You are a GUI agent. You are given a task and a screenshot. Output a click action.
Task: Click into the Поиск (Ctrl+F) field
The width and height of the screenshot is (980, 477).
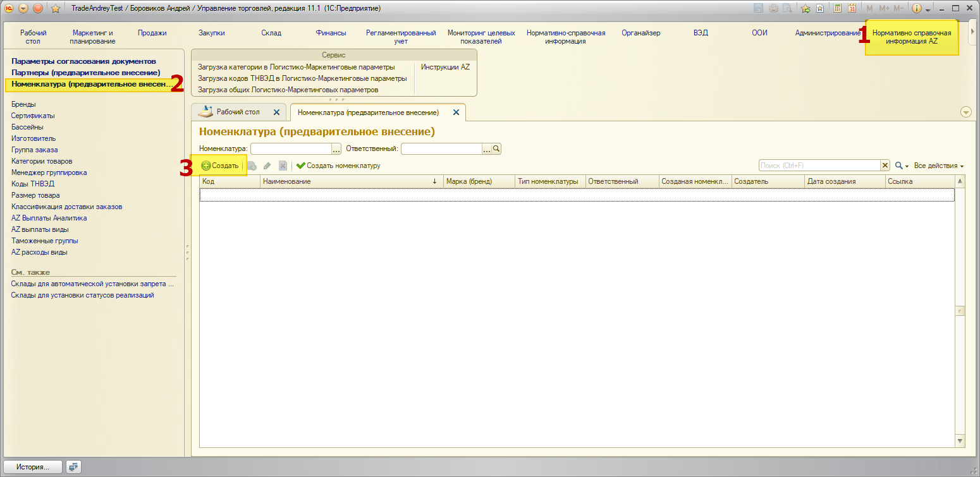pos(819,166)
